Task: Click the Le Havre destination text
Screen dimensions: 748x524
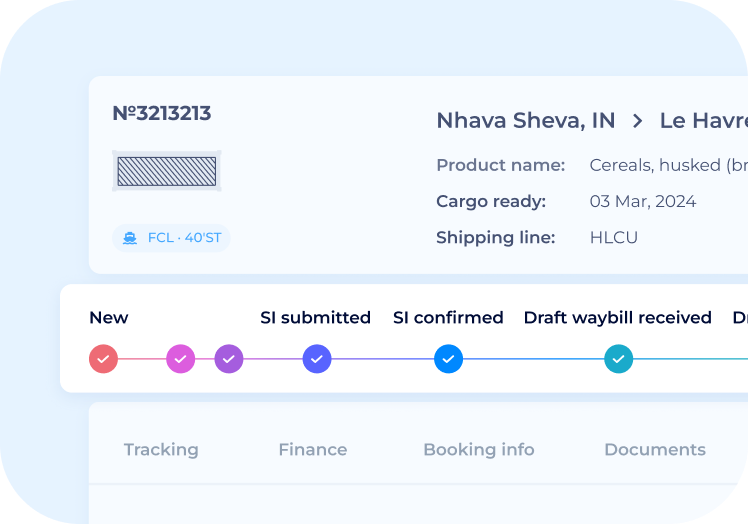Action: [x=703, y=121]
